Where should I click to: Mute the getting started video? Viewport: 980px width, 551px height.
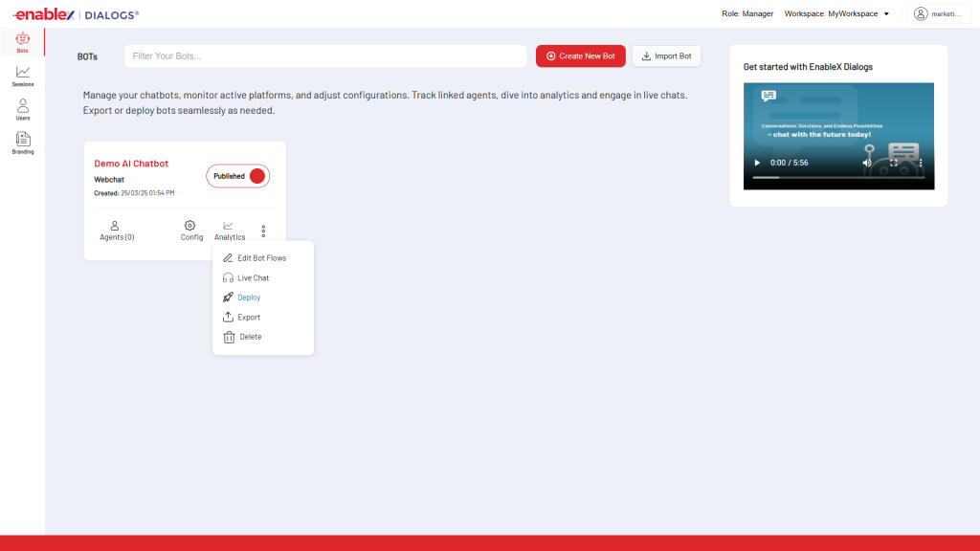867,163
